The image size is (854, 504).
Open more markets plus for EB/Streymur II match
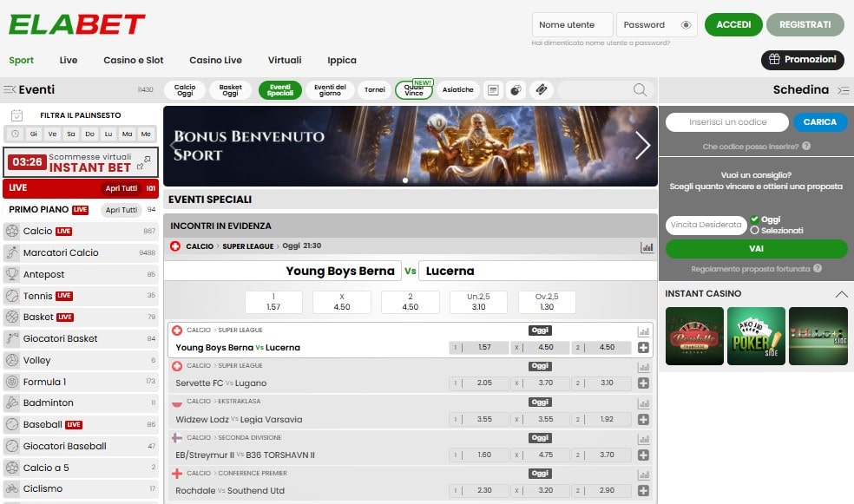point(643,455)
